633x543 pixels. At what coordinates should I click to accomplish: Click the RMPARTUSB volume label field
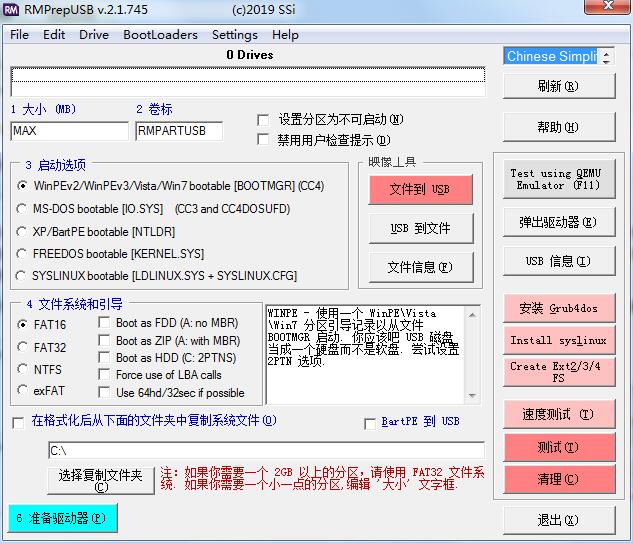178,131
